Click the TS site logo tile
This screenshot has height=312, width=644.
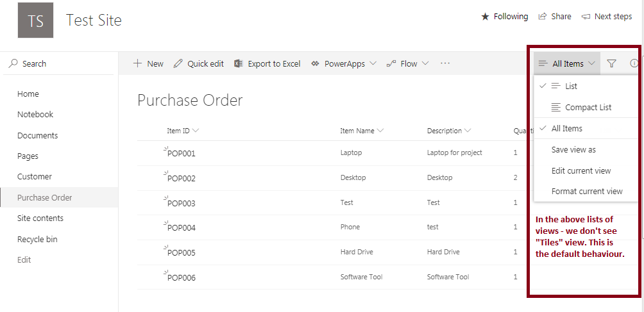tap(35, 21)
